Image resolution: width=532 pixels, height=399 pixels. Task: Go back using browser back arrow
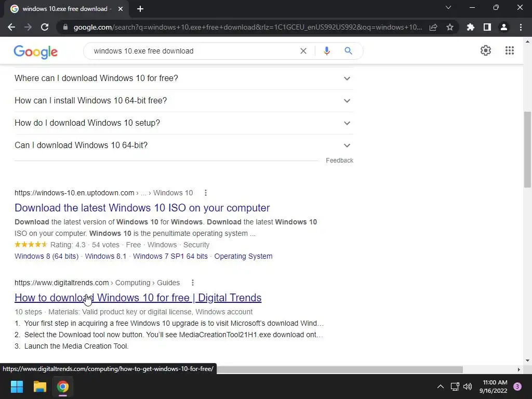pos(11,27)
